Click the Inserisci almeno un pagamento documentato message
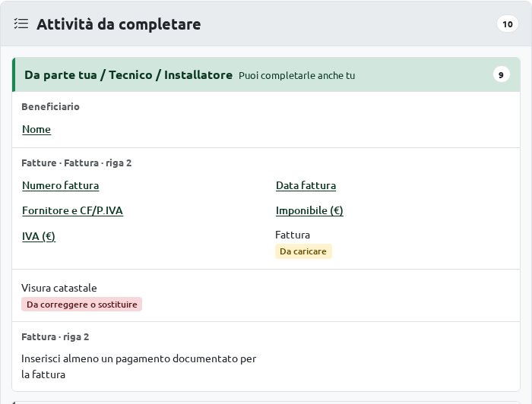 (x=139, y=367)
